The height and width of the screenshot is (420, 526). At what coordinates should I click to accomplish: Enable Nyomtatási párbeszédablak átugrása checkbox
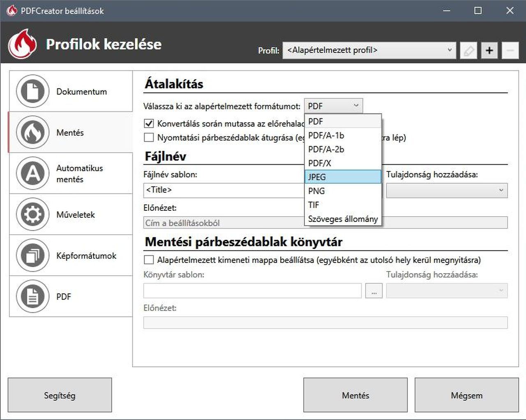(149, 137)
